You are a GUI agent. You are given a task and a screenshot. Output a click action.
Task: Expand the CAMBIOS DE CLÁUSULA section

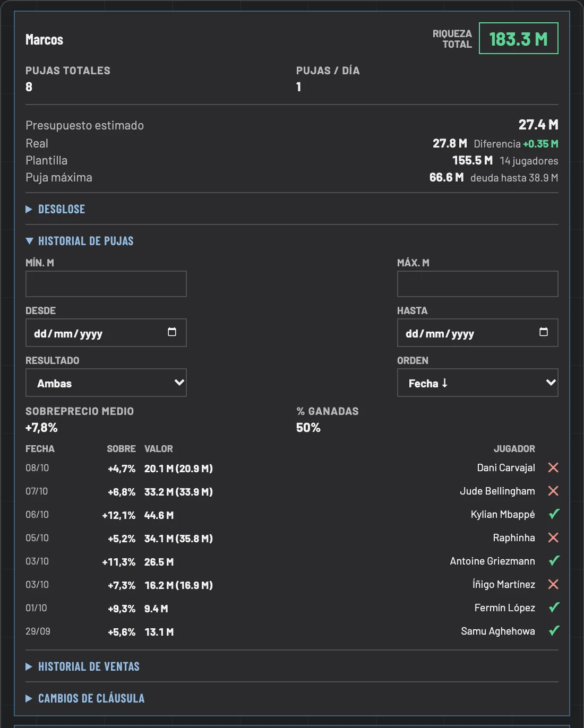85,698
